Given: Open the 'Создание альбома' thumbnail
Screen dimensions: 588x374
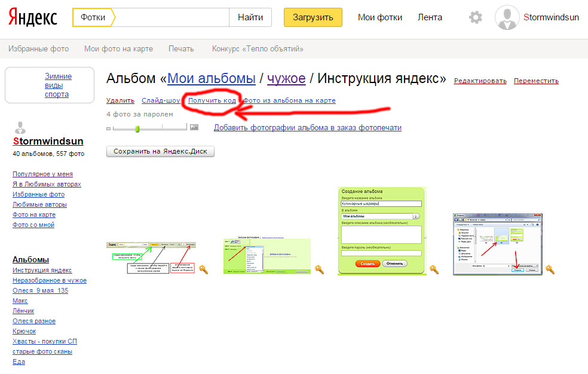Looking at the screenshot, I should (x=382, y=231).
